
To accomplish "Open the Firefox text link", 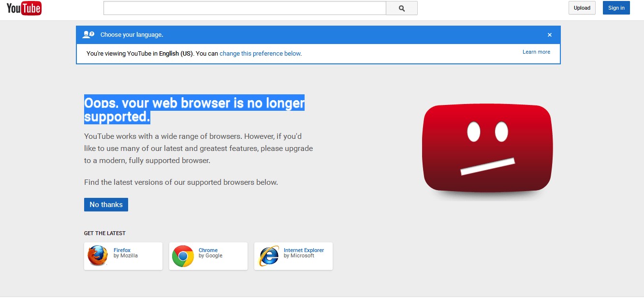I will [x=122, y=250].
